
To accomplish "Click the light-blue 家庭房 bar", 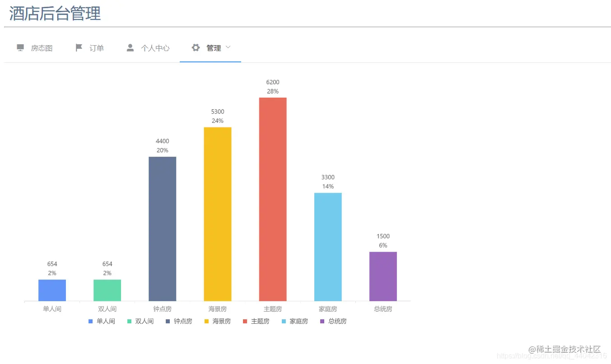I will pos(328,247).
